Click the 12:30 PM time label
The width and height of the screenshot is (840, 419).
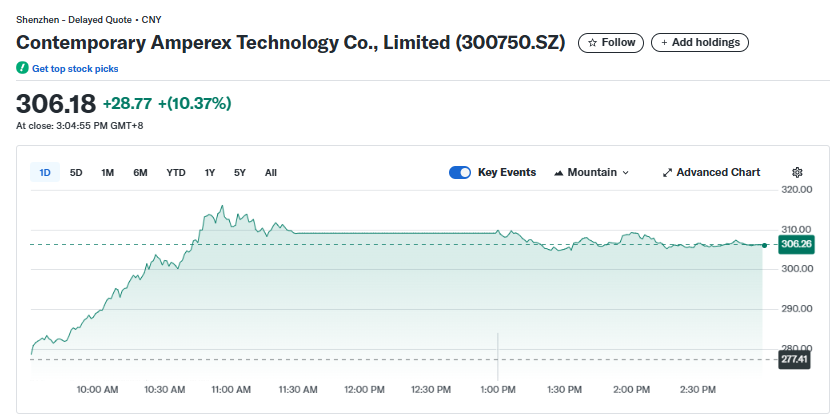pos(431,390)
